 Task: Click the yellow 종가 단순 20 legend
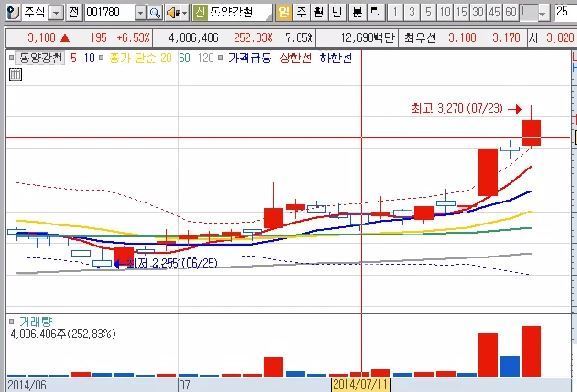tap(140, 58)
